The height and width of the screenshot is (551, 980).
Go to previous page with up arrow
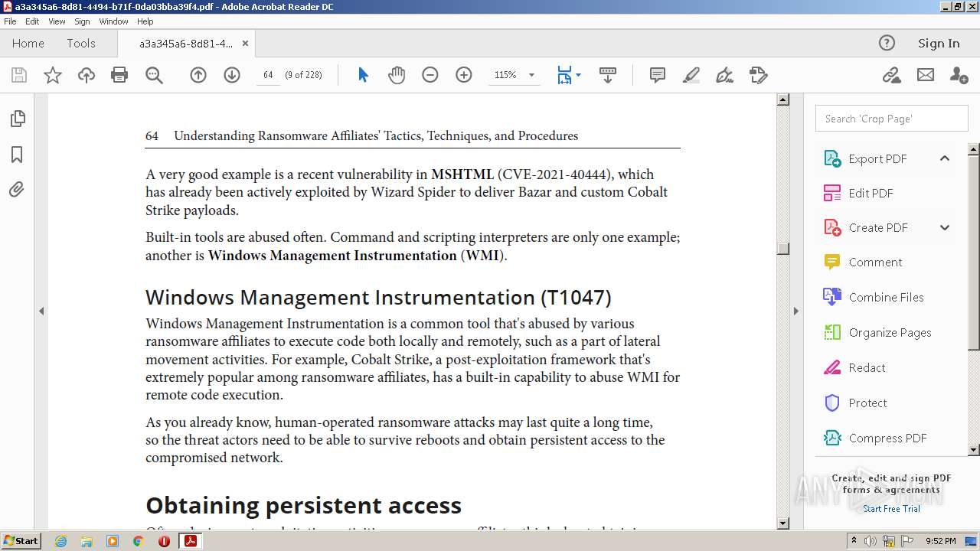(x=198, y=75)
